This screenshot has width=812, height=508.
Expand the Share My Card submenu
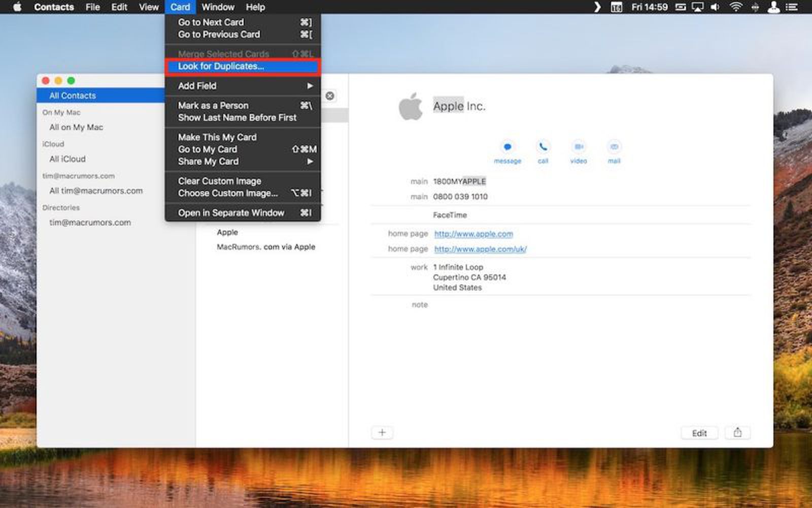coord(244,162)
